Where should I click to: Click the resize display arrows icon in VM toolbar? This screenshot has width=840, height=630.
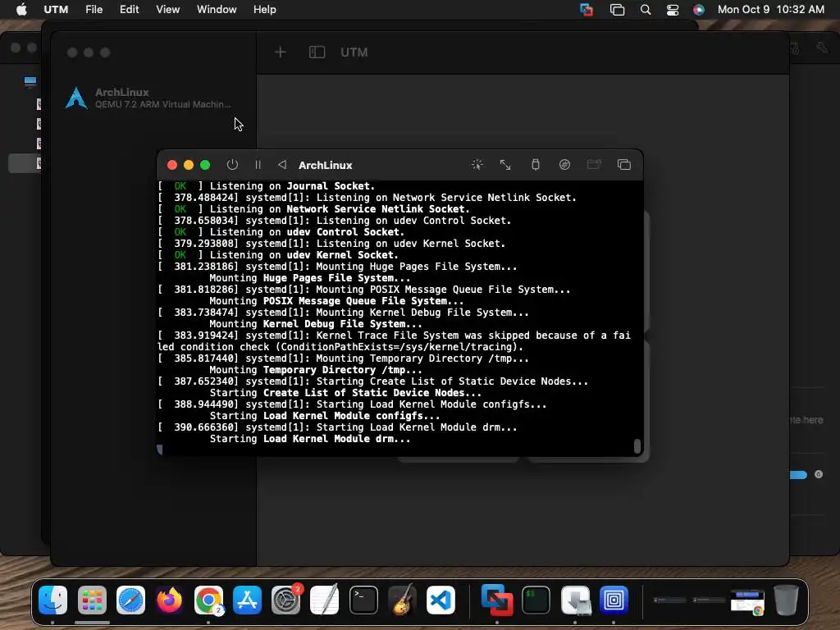click(505, 164)
